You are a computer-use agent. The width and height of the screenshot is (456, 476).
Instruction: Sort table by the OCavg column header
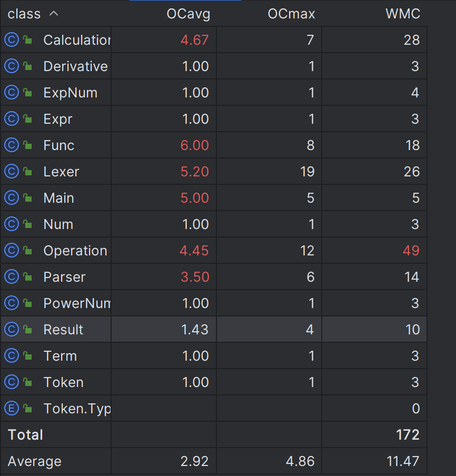click(x=188, y=14)
